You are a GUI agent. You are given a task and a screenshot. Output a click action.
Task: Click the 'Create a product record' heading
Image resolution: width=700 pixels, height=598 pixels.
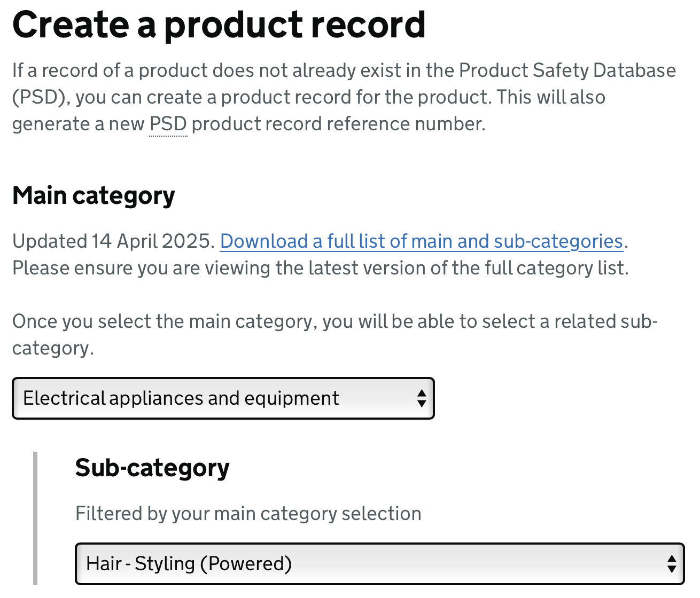point(219,24)
